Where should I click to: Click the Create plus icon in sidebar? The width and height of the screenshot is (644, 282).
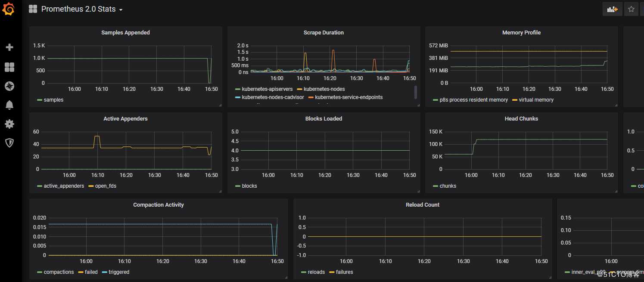[9, 47]
